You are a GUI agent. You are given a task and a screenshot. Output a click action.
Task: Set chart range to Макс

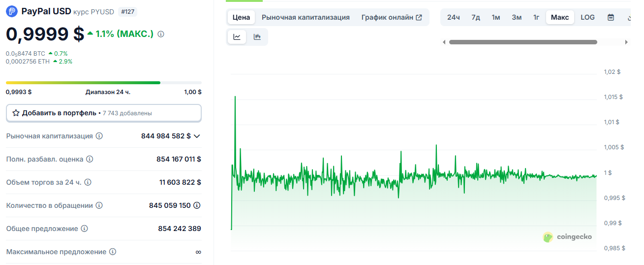click(560, 17)
